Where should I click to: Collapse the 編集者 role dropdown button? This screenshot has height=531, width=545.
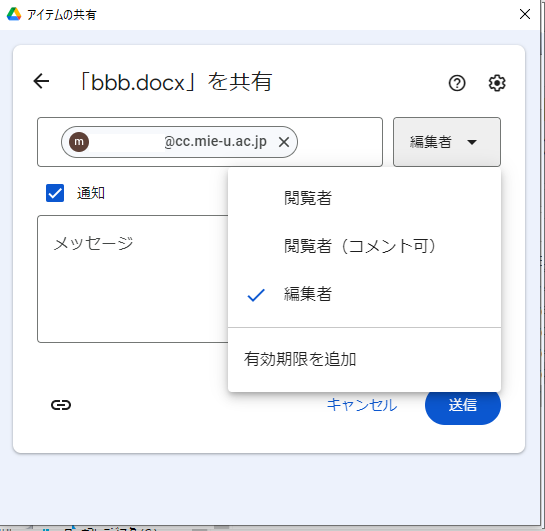pyautogui.click(x=447, y=142)
